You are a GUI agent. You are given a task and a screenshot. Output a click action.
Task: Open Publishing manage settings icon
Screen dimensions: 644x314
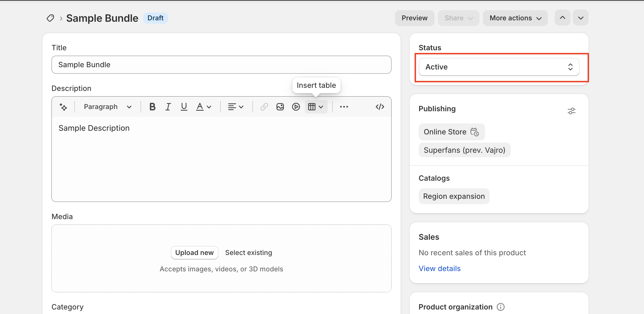click(571, 111)
